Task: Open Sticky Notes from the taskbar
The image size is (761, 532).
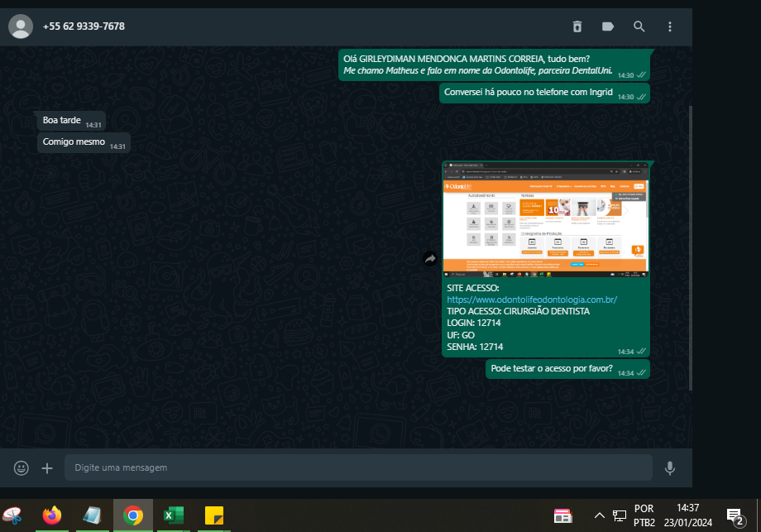Action: point(214,515)
